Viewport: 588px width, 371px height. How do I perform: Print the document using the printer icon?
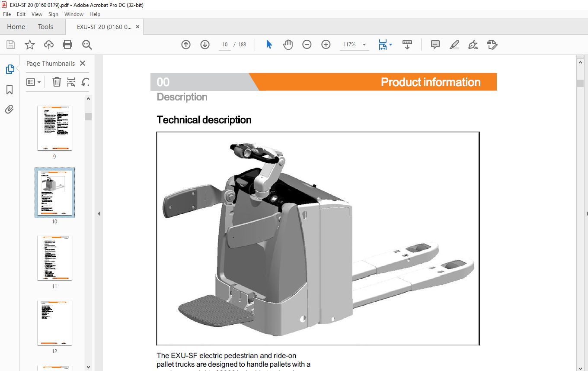[67, 45]
